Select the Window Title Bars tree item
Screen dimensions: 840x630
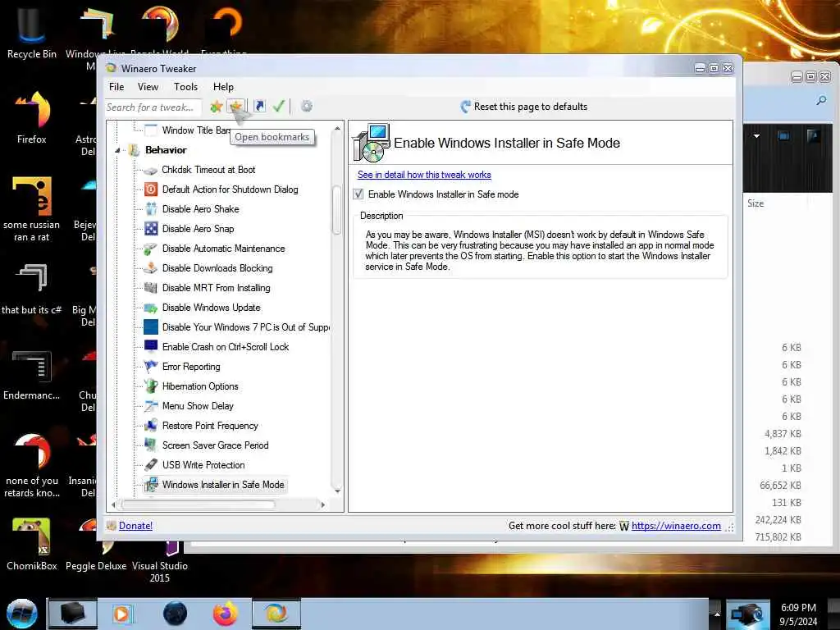point(196,130)
